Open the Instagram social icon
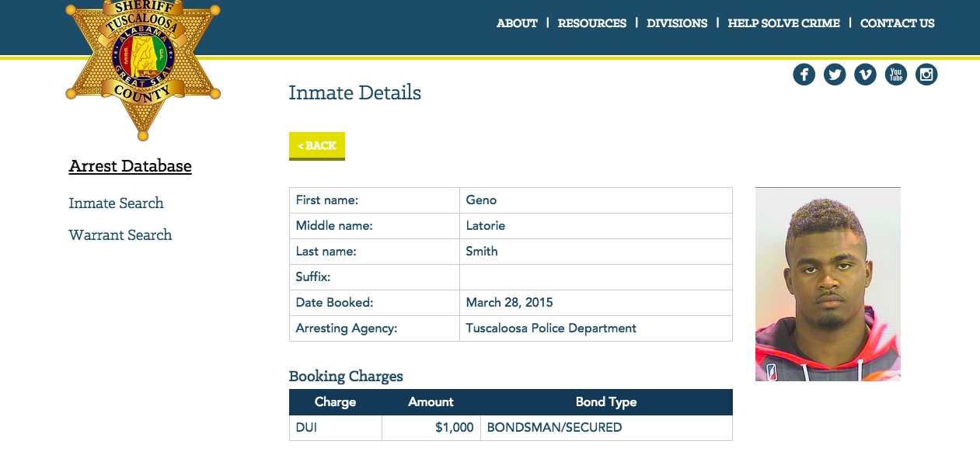Image resolution: width=980 pixels, height=462 pixels. tap(926, 75)
